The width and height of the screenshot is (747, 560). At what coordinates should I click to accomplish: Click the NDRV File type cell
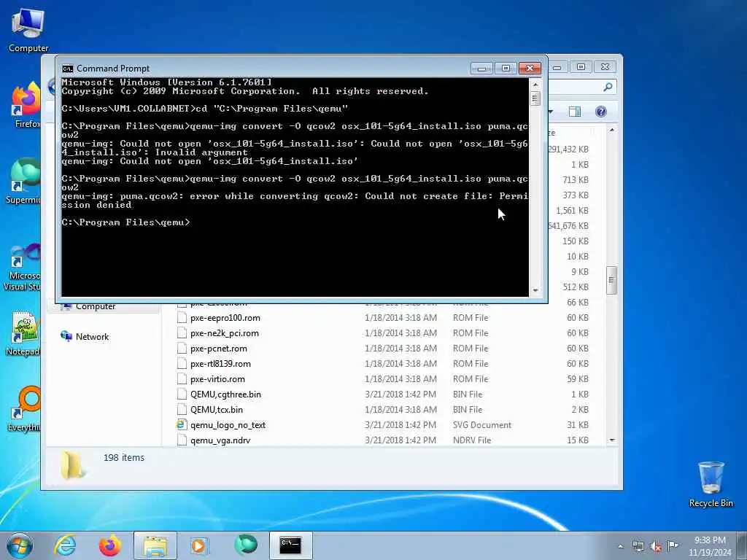(x=472, y=440)
